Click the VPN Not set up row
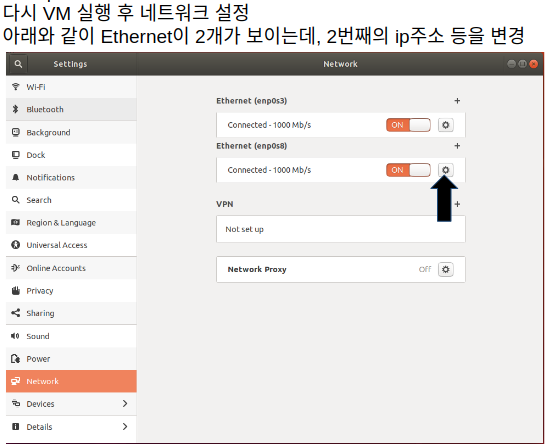This screenshot has width=547, height=445. 340,229
